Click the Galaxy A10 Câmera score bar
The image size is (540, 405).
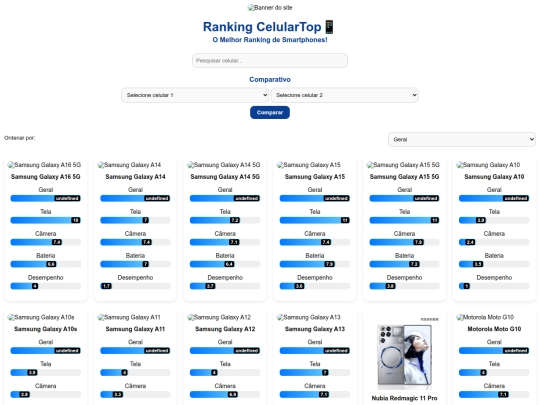pyautogui.click(x=494, y=242)
